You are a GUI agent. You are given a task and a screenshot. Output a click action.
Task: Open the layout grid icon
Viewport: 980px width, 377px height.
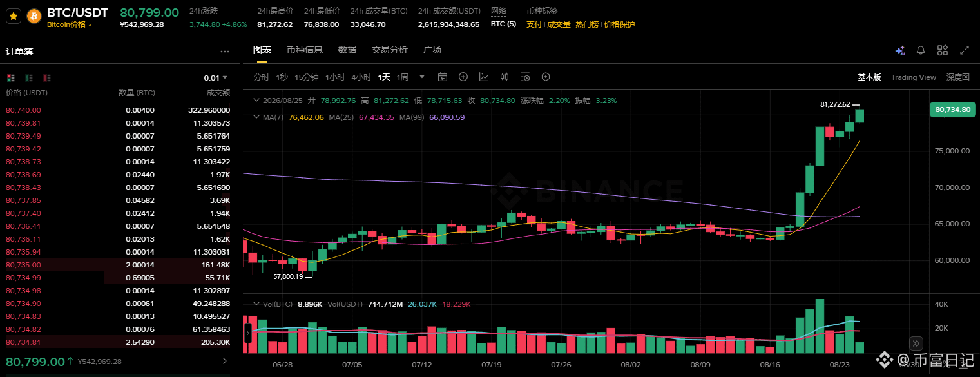click(943, 50)
